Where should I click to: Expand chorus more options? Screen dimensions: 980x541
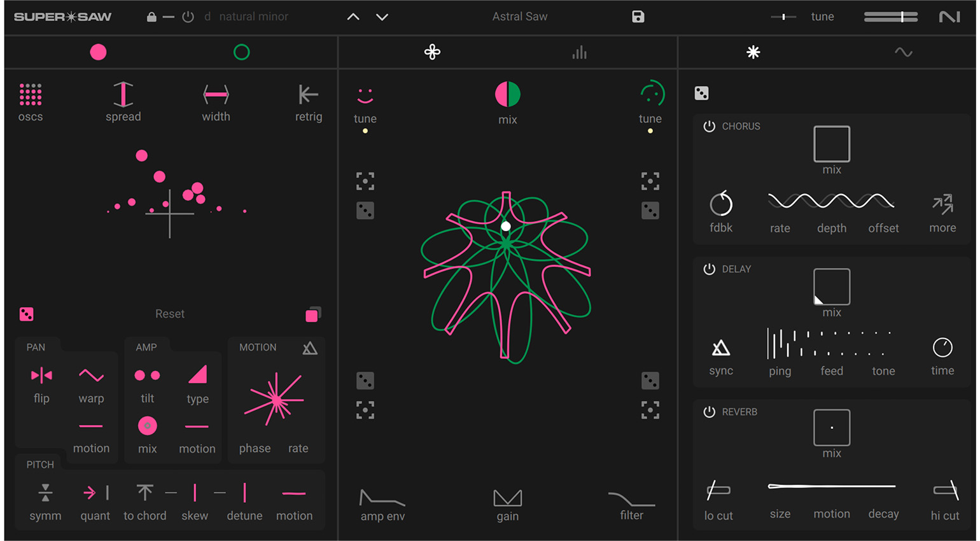(942, 204)
